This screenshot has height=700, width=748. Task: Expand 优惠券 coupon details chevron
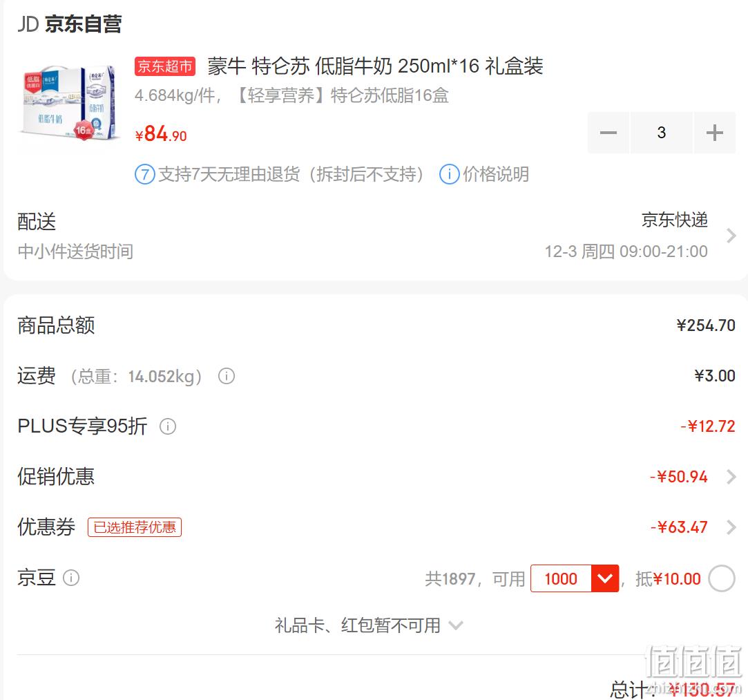730,527
